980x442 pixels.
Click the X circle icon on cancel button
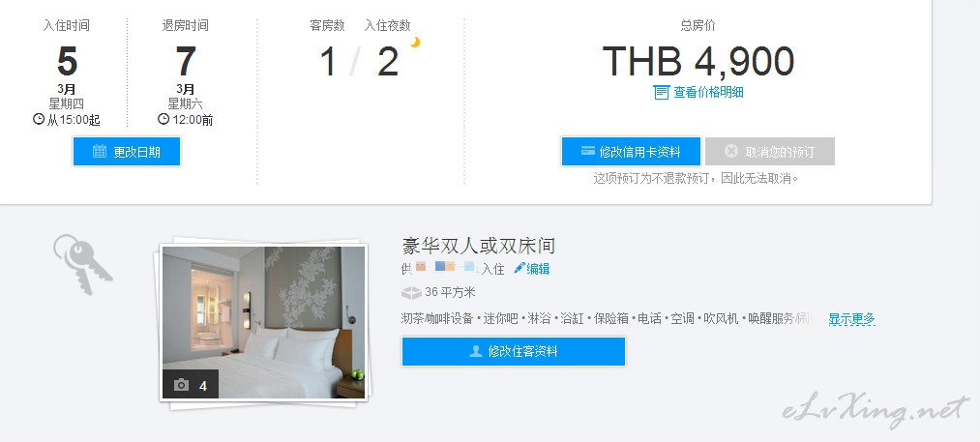[x=731, y=151]
